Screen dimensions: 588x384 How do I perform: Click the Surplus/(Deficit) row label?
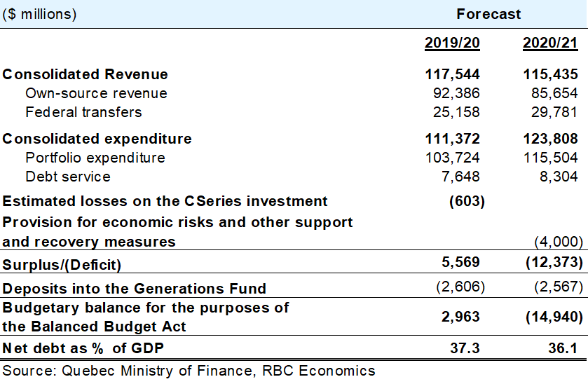pyautogui.click(x=62, y=264)
